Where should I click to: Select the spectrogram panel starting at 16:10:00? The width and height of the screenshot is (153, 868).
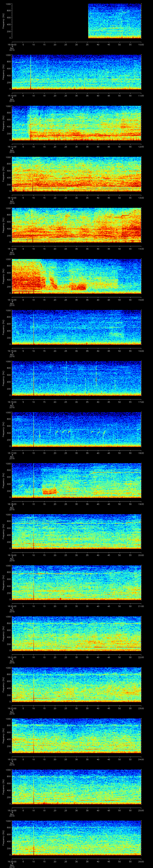point(76,72)
